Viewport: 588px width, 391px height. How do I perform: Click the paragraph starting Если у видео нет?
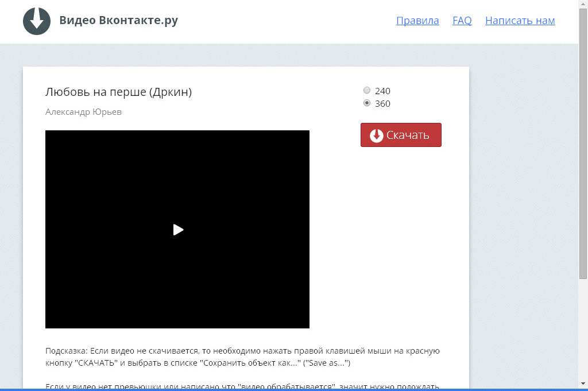tap(242, 386)
